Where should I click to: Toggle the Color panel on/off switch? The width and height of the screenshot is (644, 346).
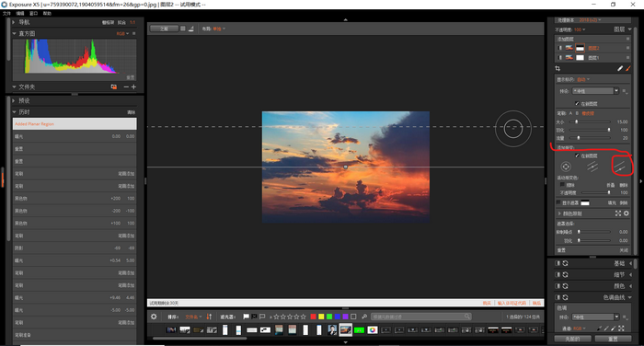click(x=558, y=286)
